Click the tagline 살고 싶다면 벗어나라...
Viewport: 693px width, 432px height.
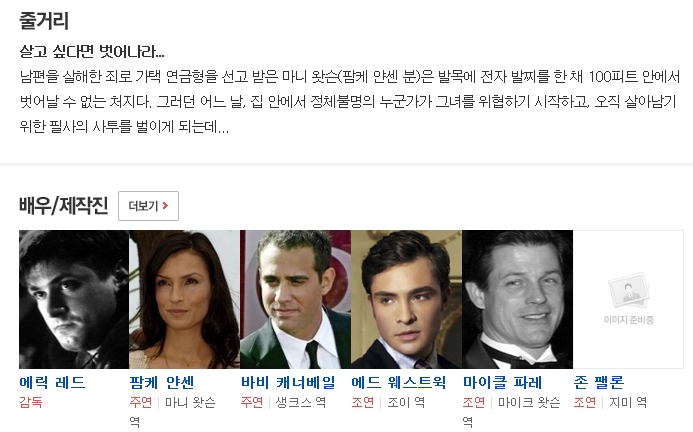92,52
